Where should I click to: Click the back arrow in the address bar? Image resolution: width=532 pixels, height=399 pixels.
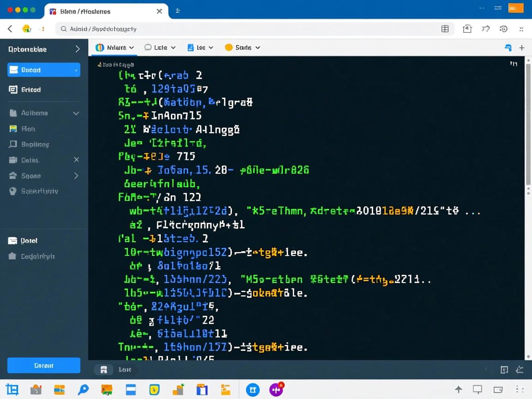pyautogui.click(x=10, y=29)
